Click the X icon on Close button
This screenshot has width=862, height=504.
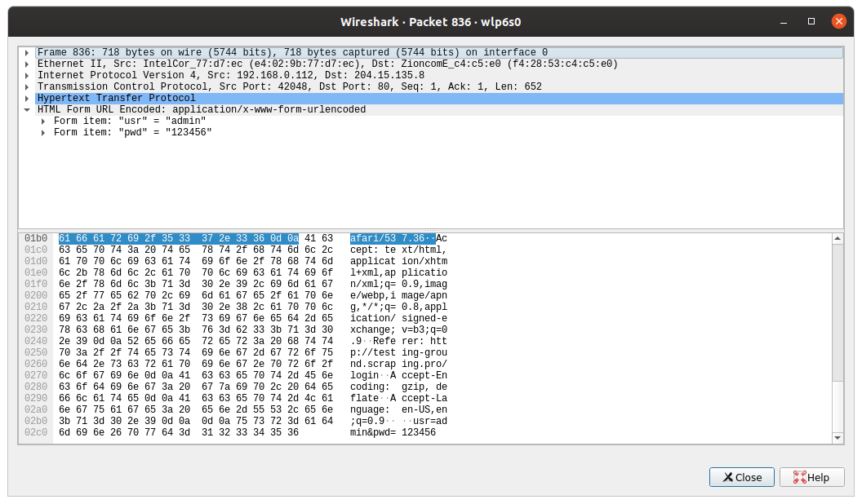(727, 477)
